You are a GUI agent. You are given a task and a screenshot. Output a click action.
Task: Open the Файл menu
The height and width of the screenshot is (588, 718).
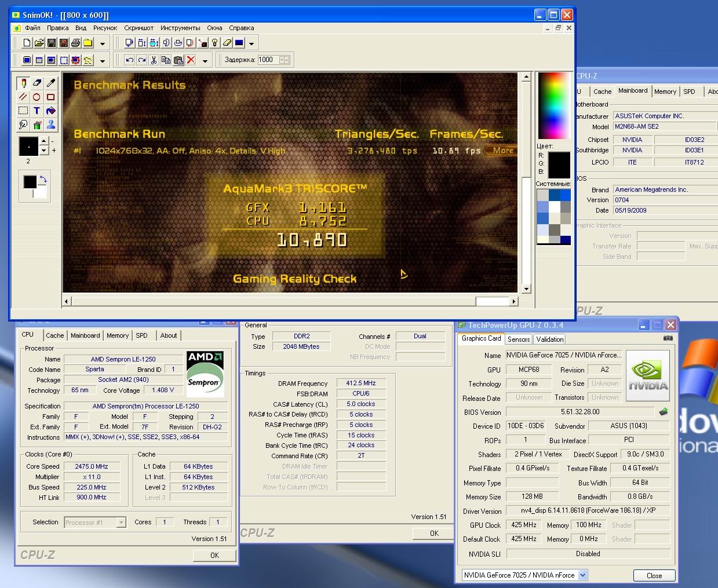[x=32, y=28]
